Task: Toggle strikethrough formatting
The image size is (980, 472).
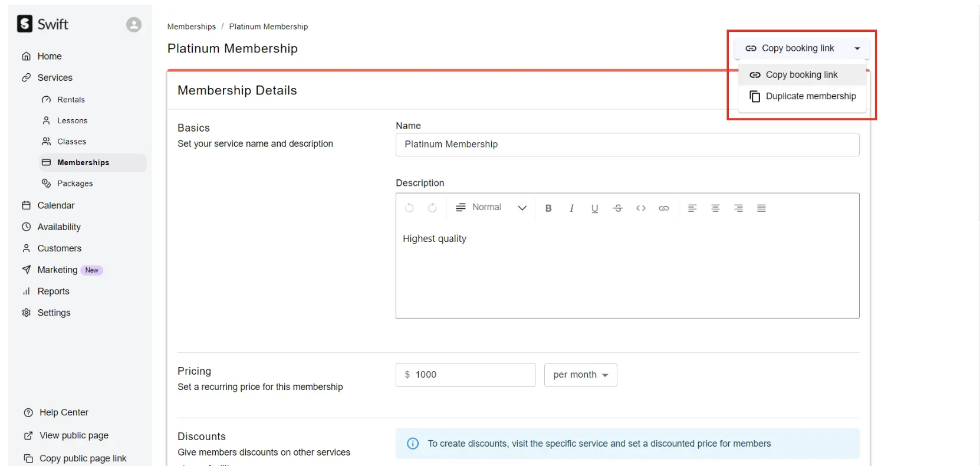Action: pos(617,208)
